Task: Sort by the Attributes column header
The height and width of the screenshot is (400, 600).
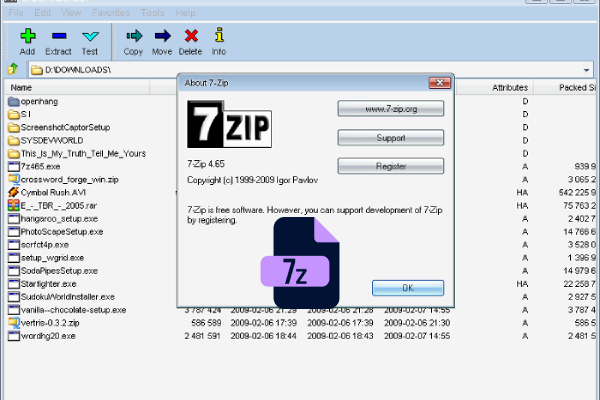Action: click(x=509, y=88)
